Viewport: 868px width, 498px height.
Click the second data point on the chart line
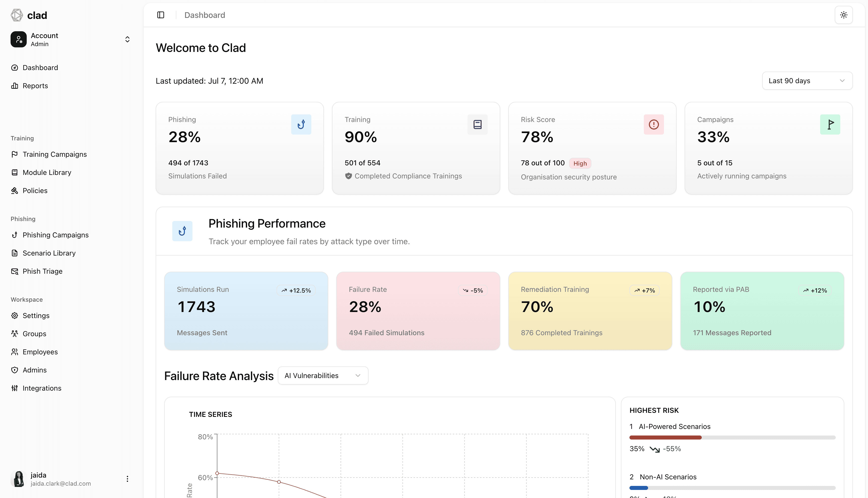click(279, 482)
